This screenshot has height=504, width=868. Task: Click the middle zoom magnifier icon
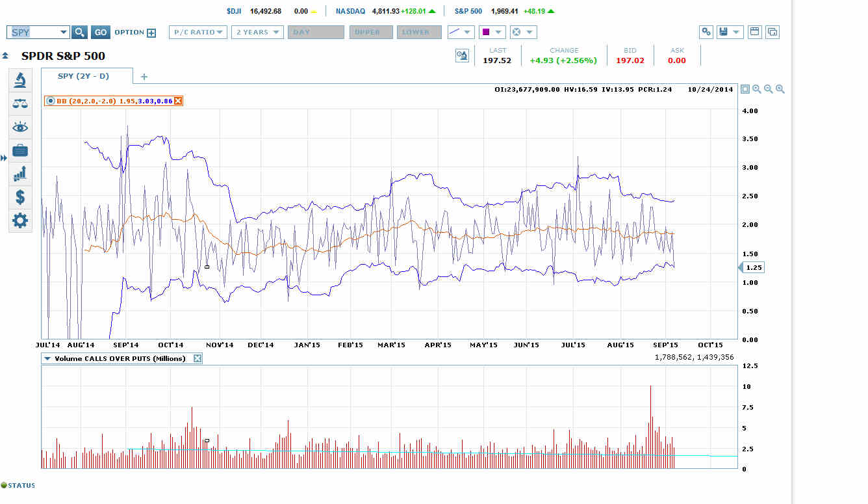click(769, 89)
